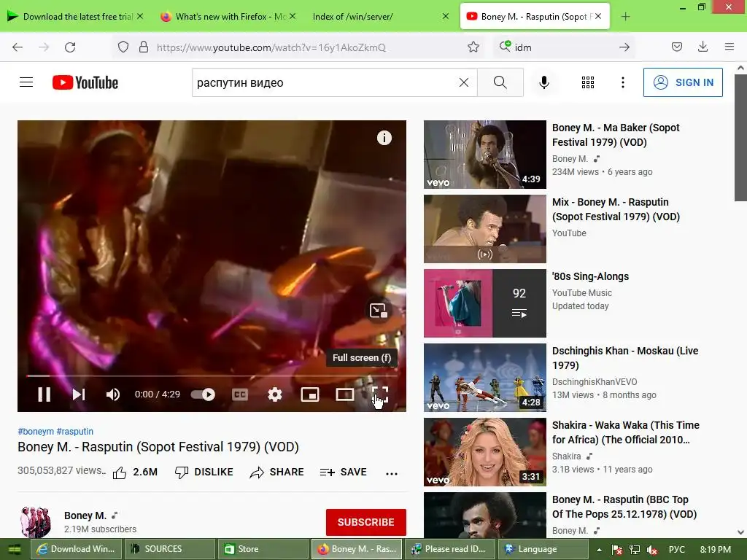Screen dimensions: 747x560
Task: Click the #boneym hashtag link
Action: (36, 432)
